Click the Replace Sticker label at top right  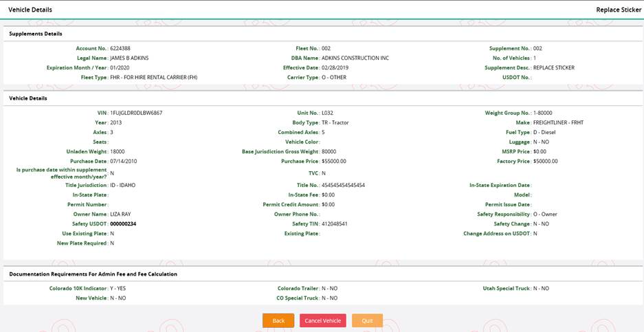click(619, 10)
